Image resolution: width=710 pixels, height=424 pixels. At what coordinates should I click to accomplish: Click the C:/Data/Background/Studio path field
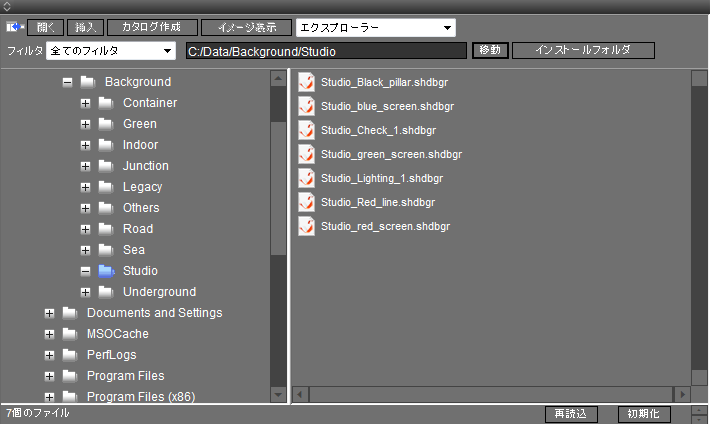point(326,51)
